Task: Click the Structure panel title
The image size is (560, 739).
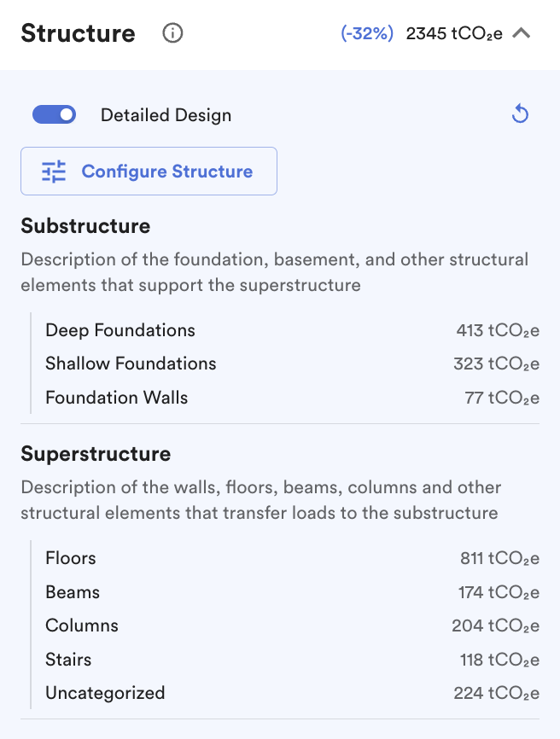Action: [x=78, y=34]
